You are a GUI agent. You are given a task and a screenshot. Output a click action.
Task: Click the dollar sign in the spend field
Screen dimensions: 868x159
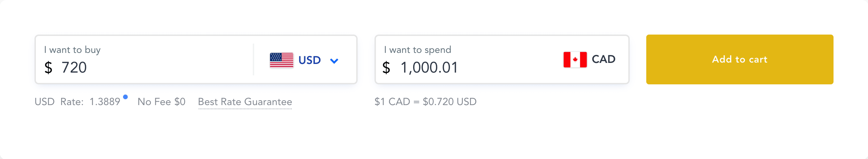tap(386, 67)
